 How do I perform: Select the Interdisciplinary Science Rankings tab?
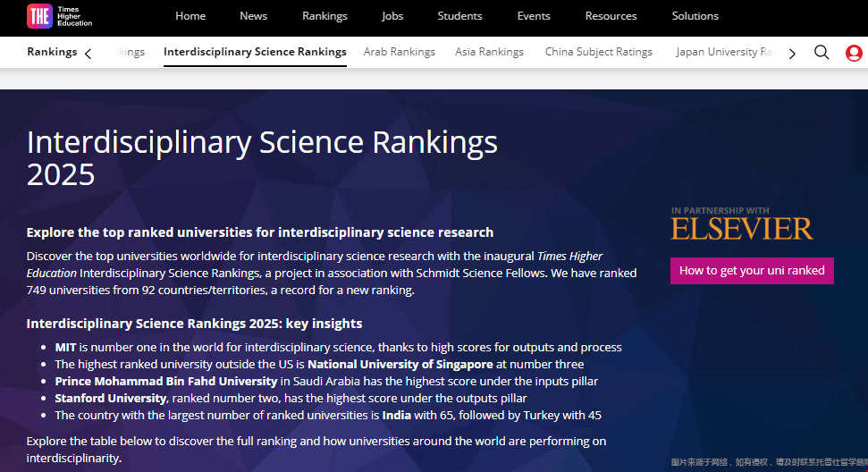pos(255,52)
